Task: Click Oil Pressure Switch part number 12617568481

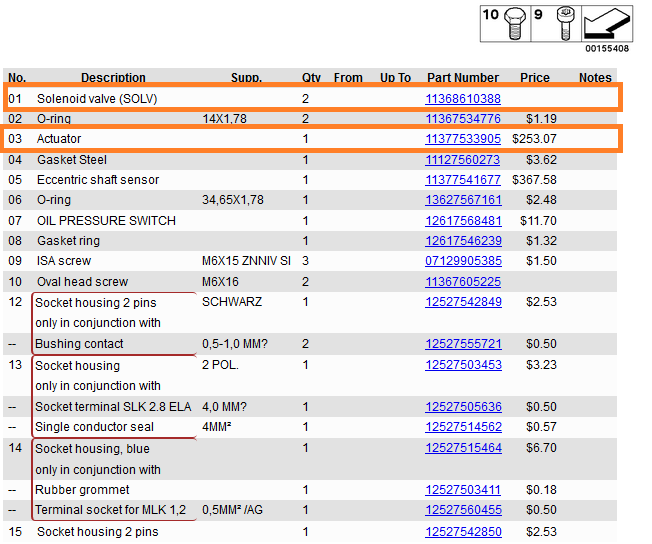Action: [x=463, y=221]
